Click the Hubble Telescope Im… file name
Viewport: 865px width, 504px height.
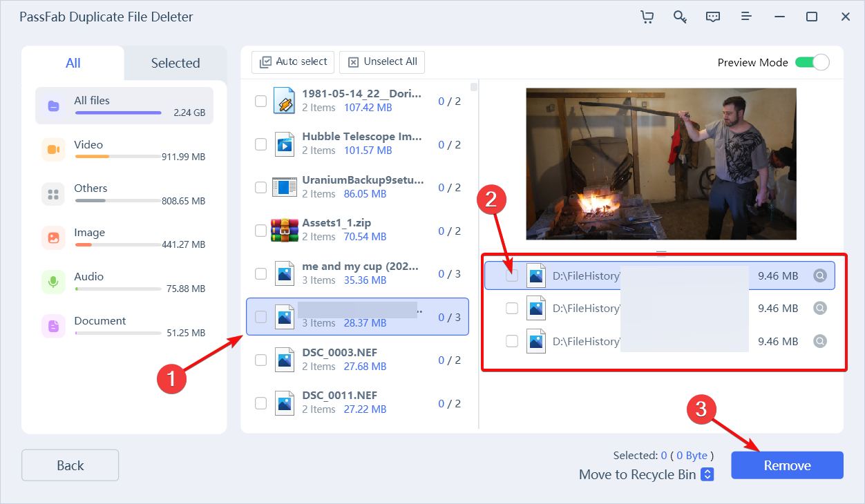click(x=362, y=137)
